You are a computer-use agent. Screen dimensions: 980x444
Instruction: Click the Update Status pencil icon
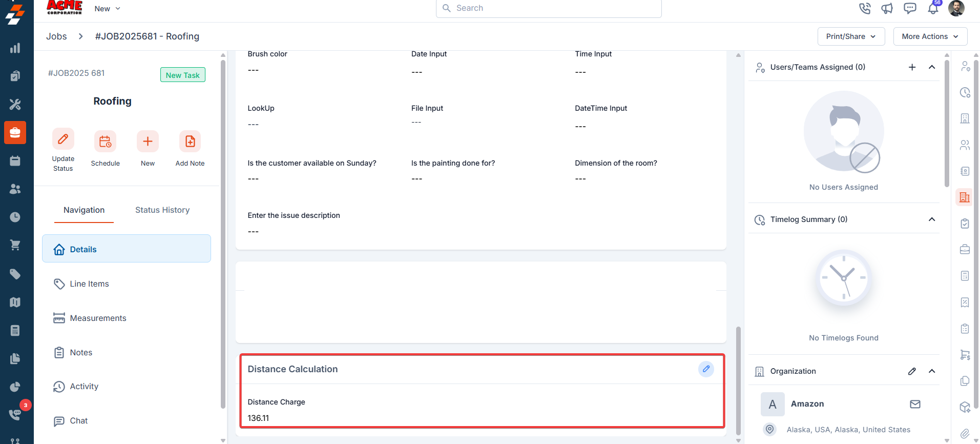[63, 139]
